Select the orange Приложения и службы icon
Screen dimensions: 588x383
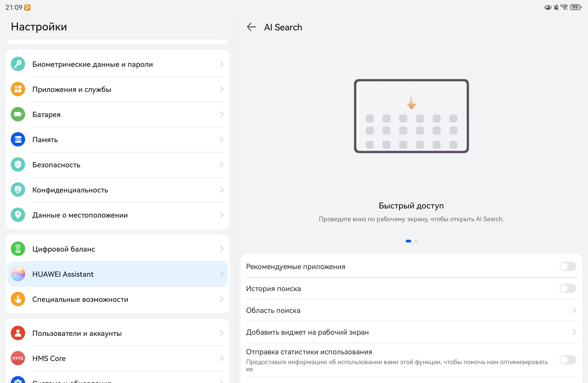coord(18,89)
